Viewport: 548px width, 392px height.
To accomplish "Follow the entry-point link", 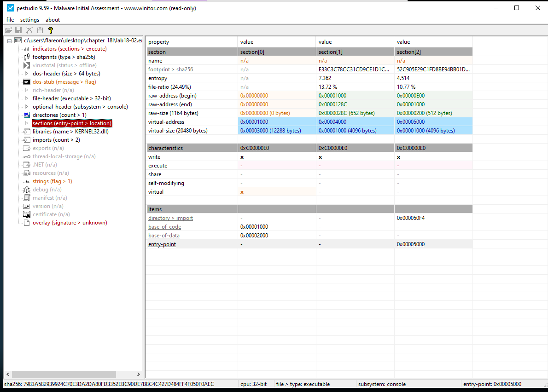I will 162,244.
